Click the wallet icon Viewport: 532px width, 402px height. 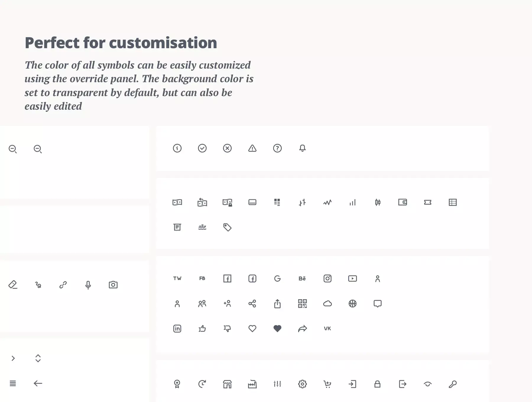(403, 202)
